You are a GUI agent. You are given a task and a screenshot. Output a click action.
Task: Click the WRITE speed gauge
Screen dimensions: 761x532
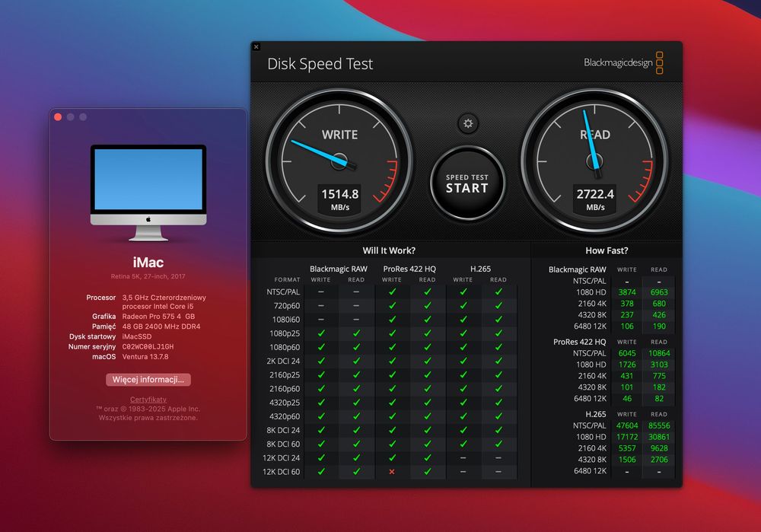(x=339, y=161)
